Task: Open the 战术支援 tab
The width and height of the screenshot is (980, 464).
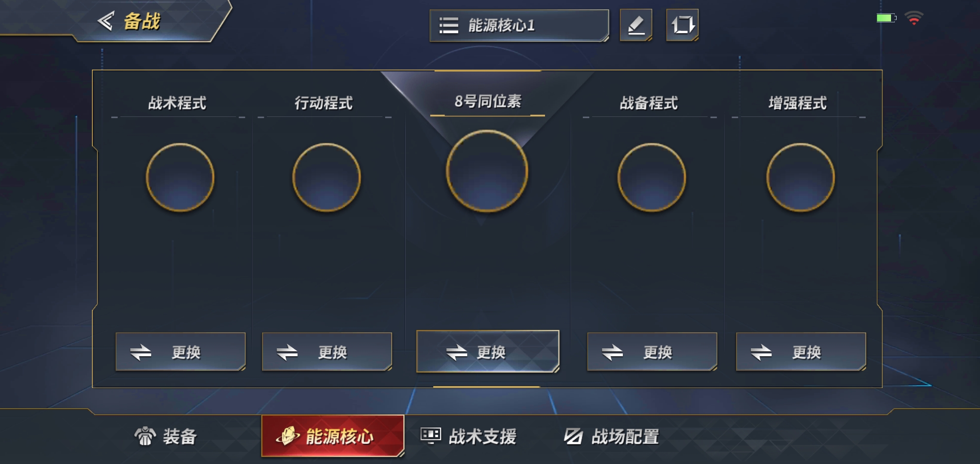Action: 469,437
